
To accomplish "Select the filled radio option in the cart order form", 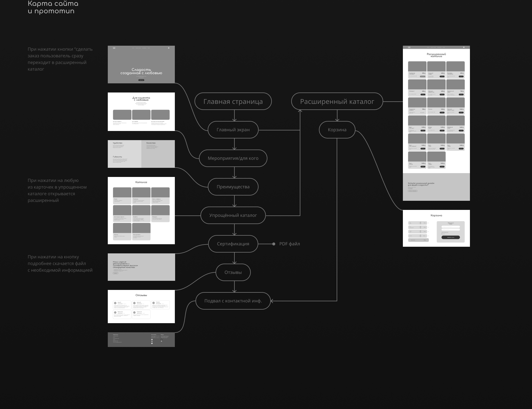I will (442, 234).
